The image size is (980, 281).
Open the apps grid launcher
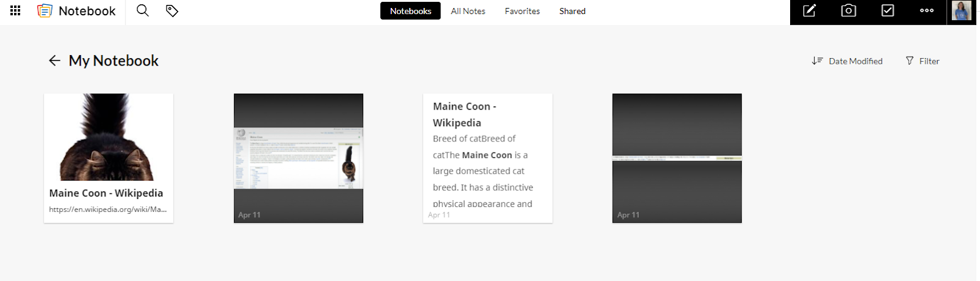(x=15, y=10)
